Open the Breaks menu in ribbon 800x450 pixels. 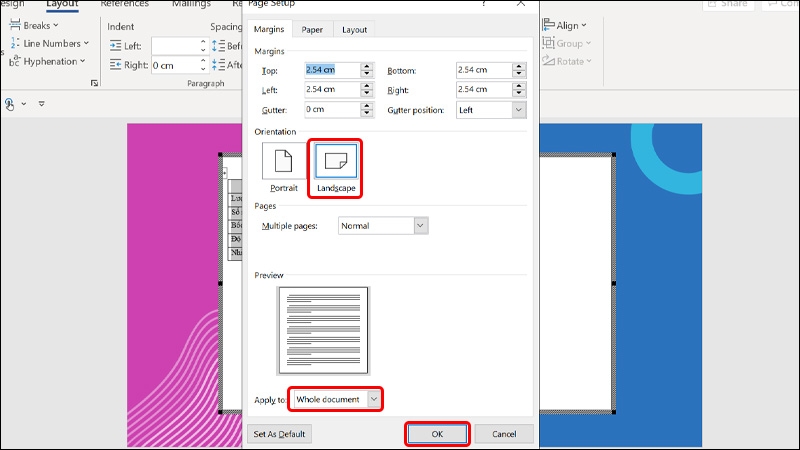pyautogui.click(x=34, y=25)
